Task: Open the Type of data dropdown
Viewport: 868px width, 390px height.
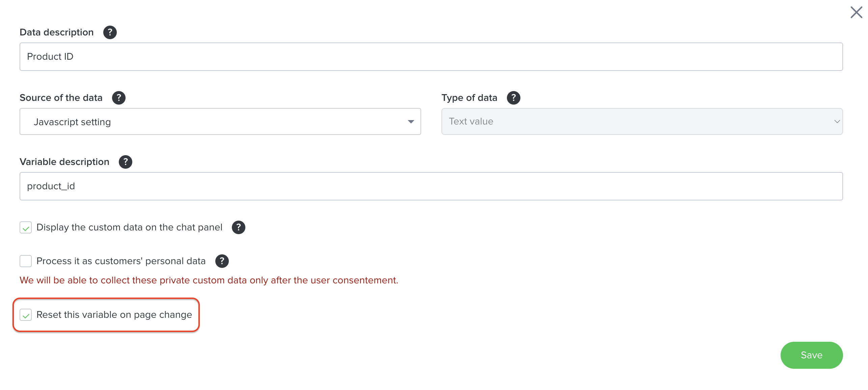Action: point(641,122)
